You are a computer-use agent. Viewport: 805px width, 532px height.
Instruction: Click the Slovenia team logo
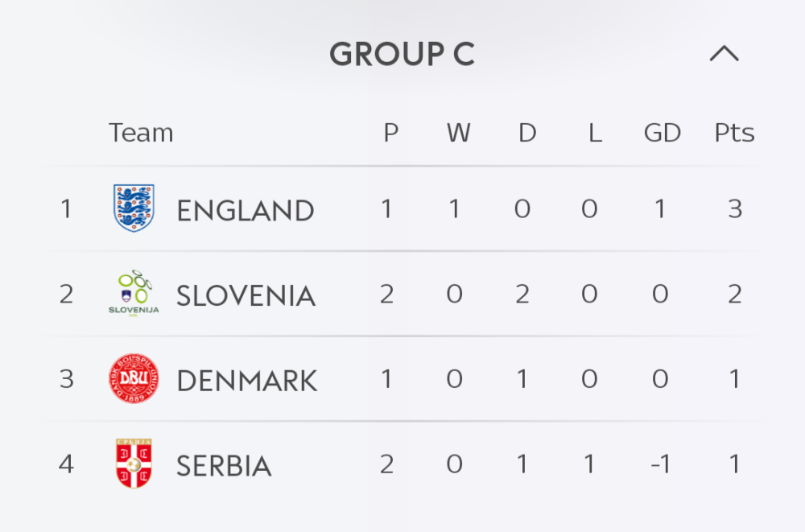tap(134, 294)
